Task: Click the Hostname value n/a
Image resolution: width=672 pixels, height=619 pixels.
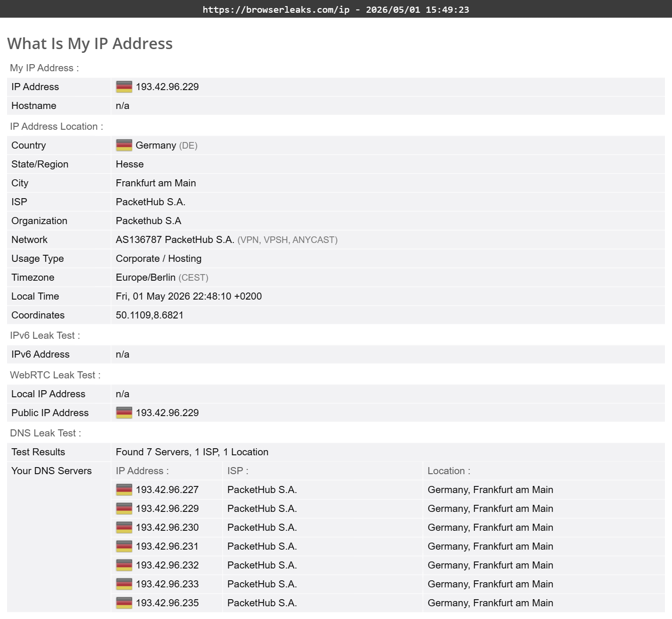Action: point(123,106)
